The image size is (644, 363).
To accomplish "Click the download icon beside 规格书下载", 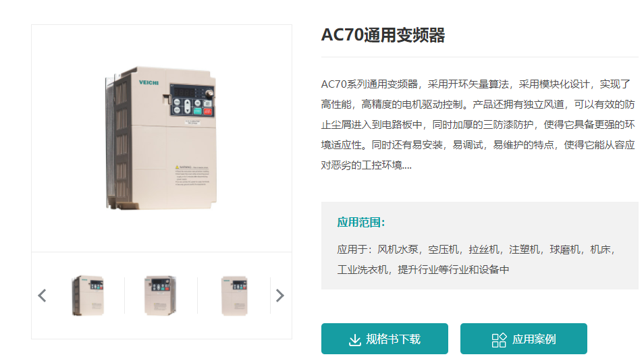I will [355, 339].
